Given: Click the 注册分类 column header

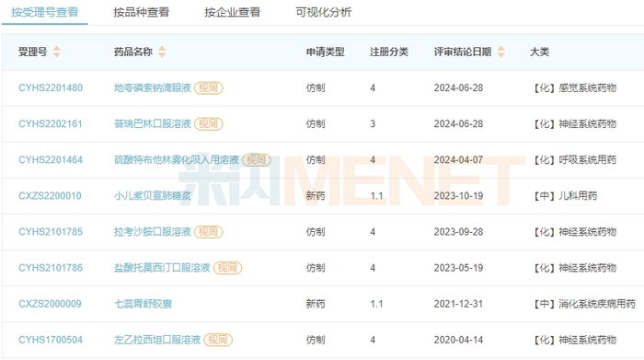Looking at the screenshot, I should 389,52.
